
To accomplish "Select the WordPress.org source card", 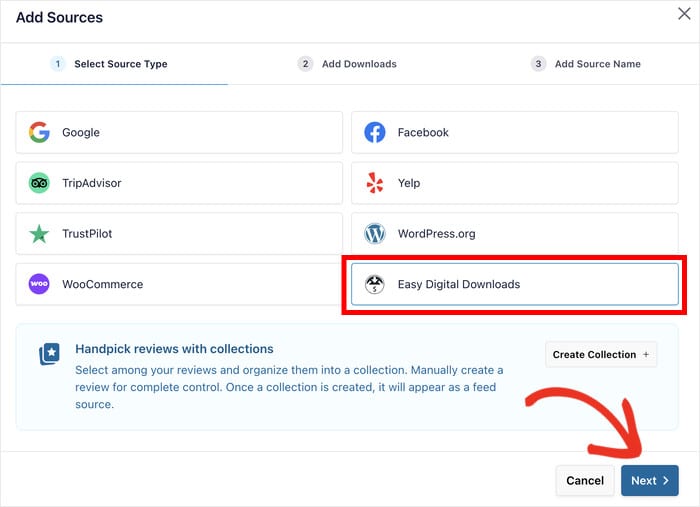I will point(515,234).
